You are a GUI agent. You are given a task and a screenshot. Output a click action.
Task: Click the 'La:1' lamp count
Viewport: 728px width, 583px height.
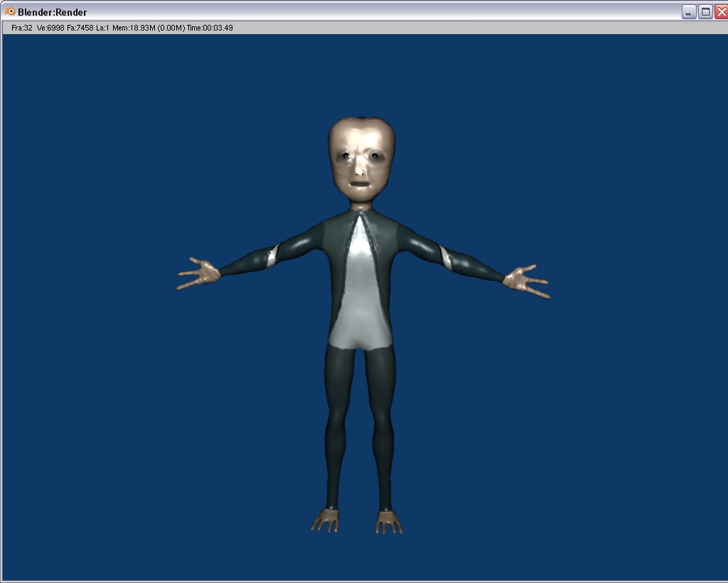point(102,28)
